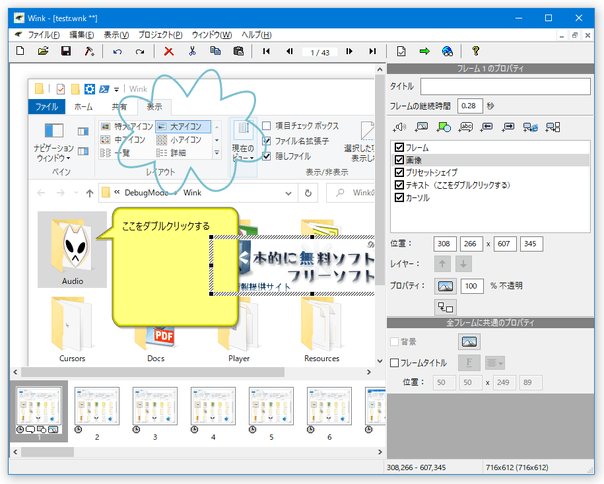Open the プロジェクト(P) menu

pos(160,35)
